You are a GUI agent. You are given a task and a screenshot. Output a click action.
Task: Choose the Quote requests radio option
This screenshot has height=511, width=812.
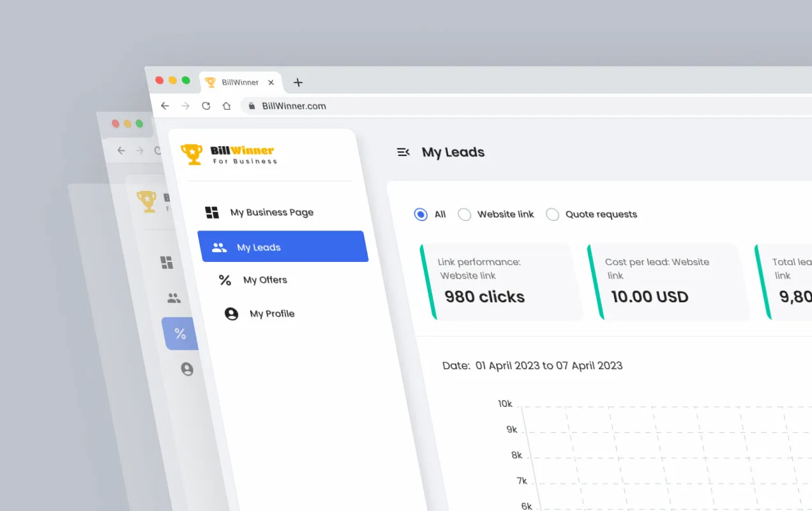[552, 215]
